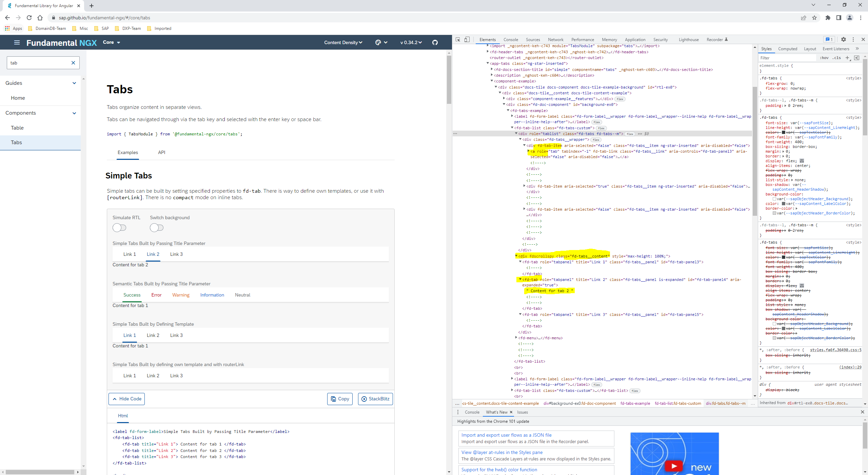
Task: Add new style rule plus icon
Action: (x=847, y=58)
